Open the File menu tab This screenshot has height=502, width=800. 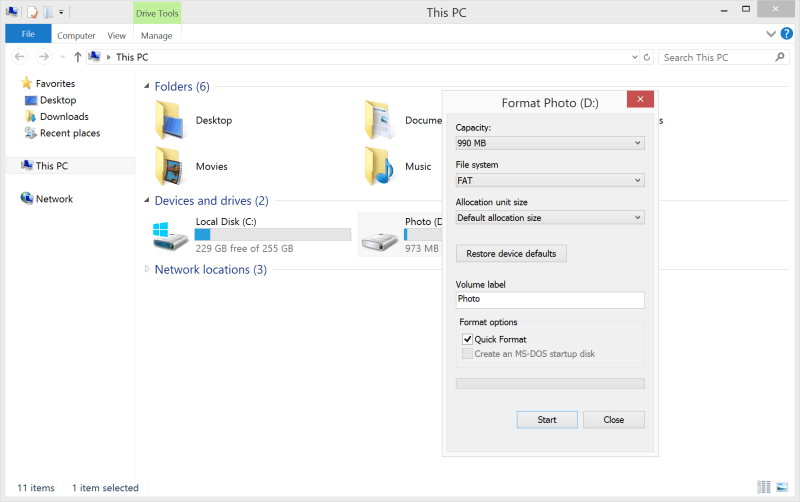[x=28, y=34]
